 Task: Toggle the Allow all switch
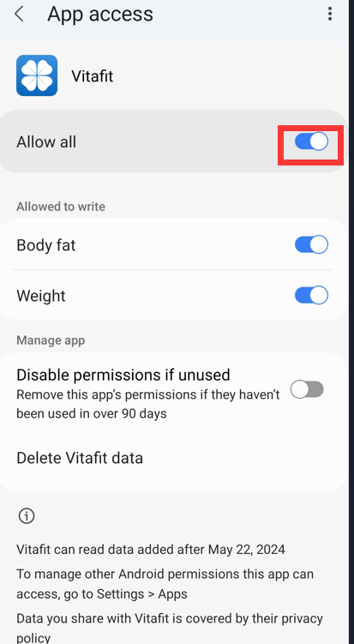pyautogui.click(x=311, y=141)
